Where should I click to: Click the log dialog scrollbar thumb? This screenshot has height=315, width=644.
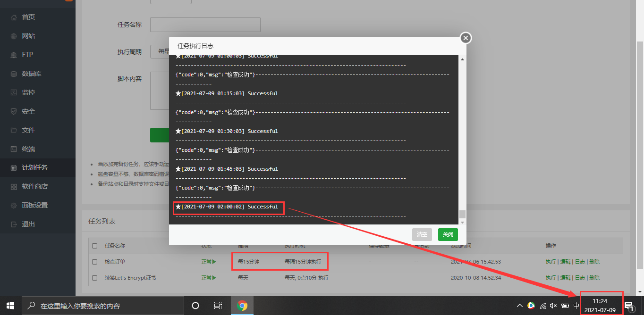pyautogui.click(x=462, y=214)
